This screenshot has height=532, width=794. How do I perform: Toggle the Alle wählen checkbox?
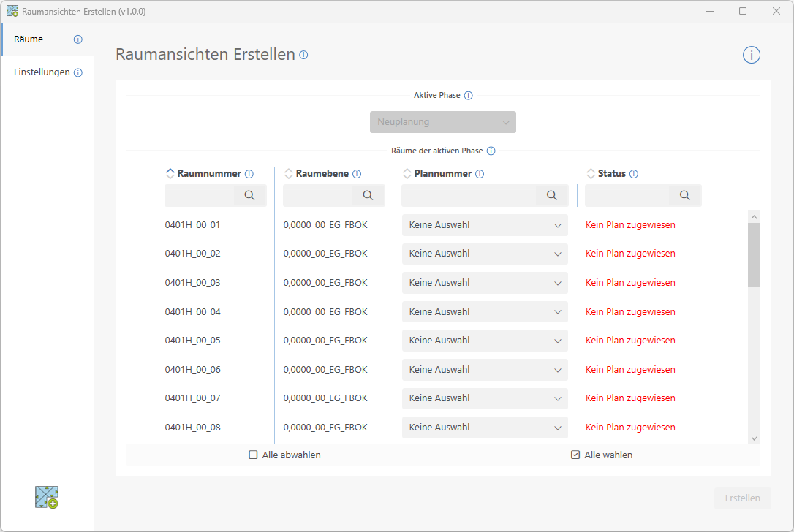coord(575,455)
